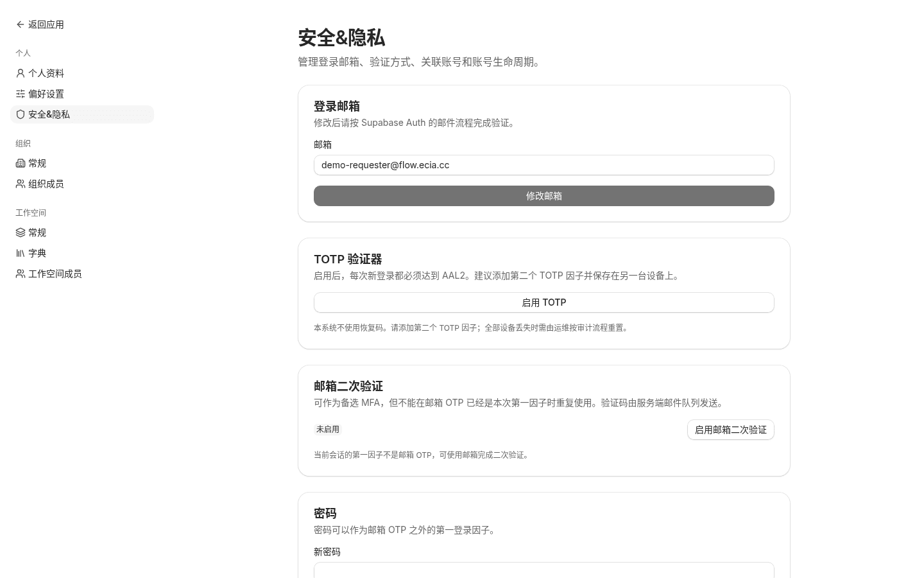The width and height of the screenshot is (924, 578).
Task: Click the sliders icon next to 偏好设置
Action: [x=21, y=94]
